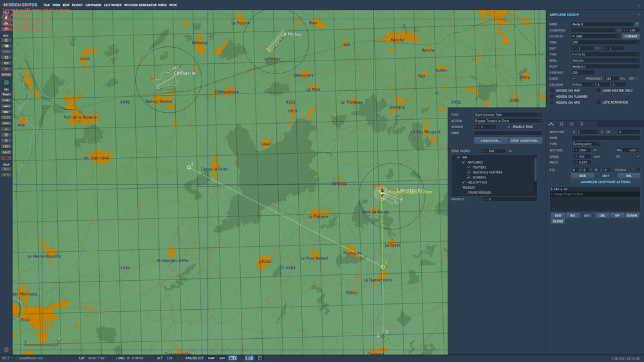
Task: Select the static object tool under OBJ
Action: point(6,117)
